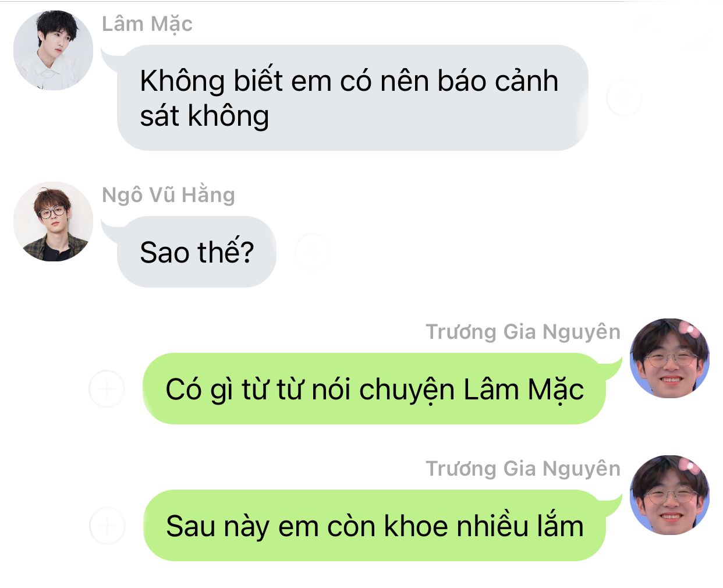This screenshot has width=723, height=588.
Task: Tap the plus icon left of 'Sau này em'
Action: click(x=107, y=526)
